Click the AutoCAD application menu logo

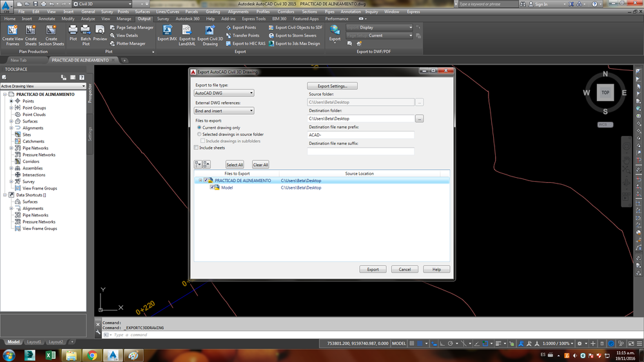tap(6, 6)
